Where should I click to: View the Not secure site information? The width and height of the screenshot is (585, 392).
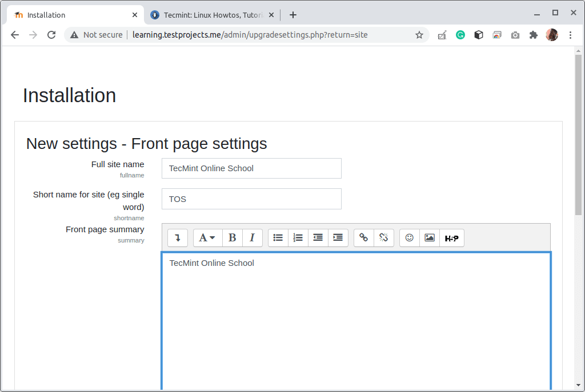pos(97,35)
